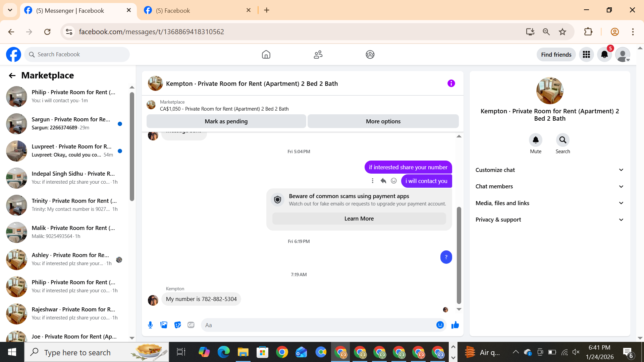This screenshot has height=362, width=644.
Task: Click Learn More about payment scams
Action: click(359, 219)
